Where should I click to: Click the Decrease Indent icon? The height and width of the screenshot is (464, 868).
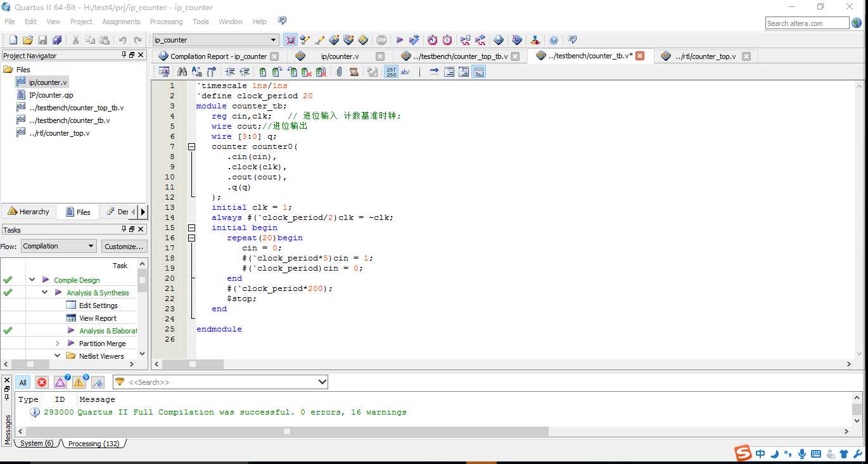(x=244, y=72)
